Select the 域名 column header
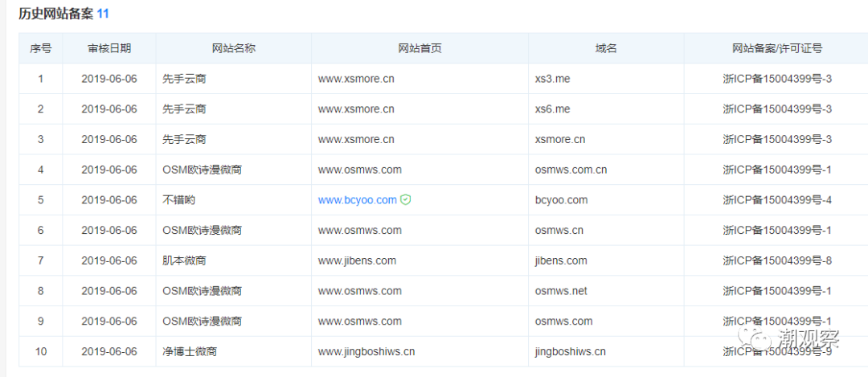 coord(606,48)
